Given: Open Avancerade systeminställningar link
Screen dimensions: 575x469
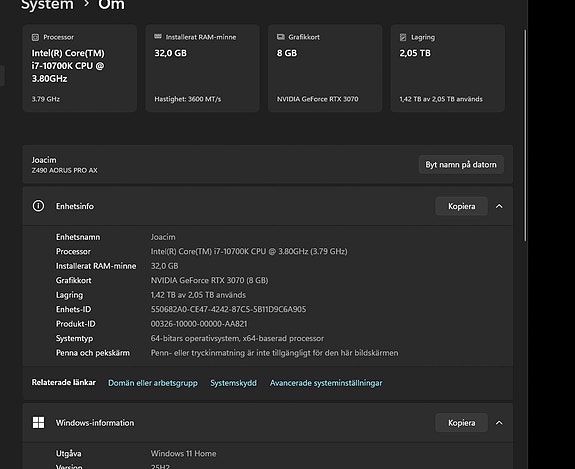Looking at the screenshot, I should [x=326, y=383].
